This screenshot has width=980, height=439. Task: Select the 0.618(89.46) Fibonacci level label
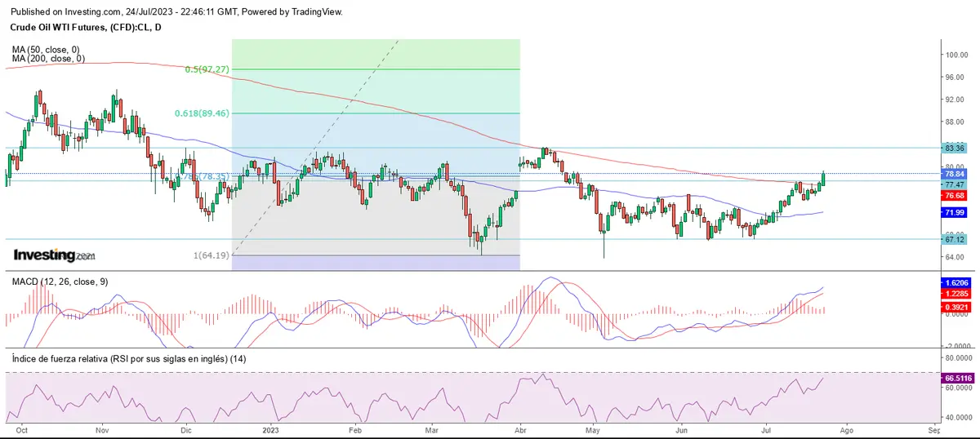[x=200, y=113]
